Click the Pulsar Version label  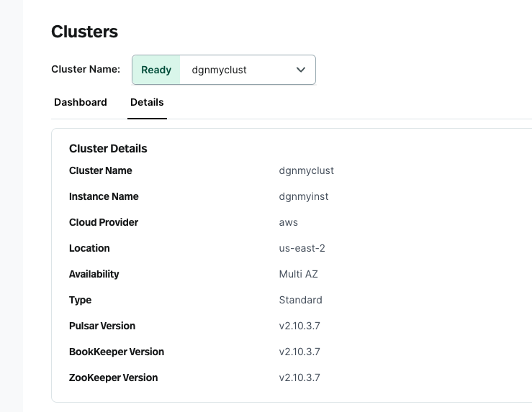point(102,326)
